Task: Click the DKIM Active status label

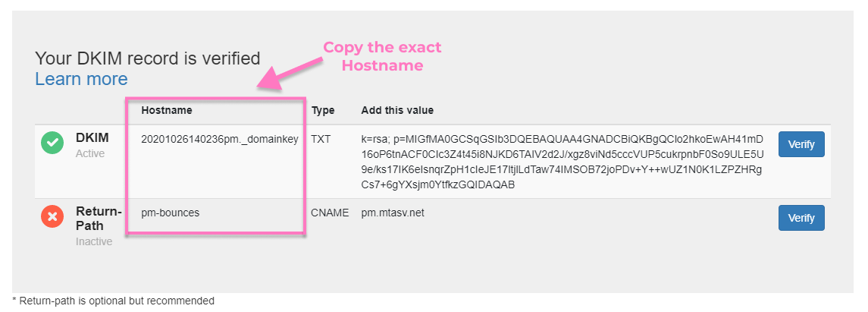Action: [x=90, y=153]
